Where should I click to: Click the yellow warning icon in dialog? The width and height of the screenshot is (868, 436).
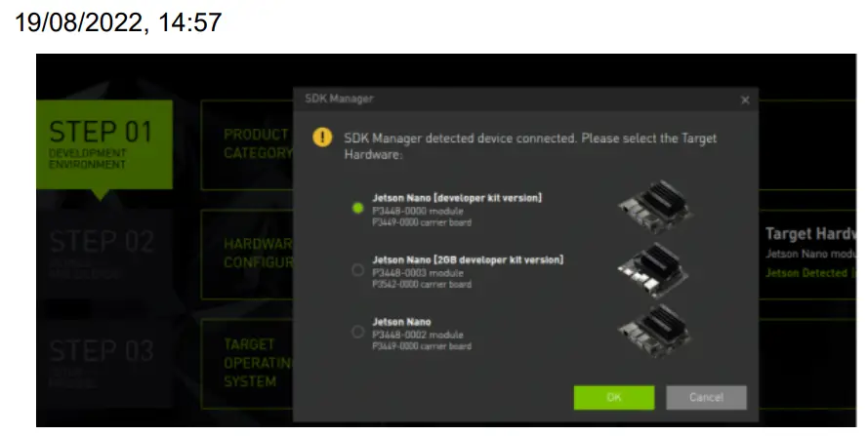pyautogui.click(x=323, y=138)
